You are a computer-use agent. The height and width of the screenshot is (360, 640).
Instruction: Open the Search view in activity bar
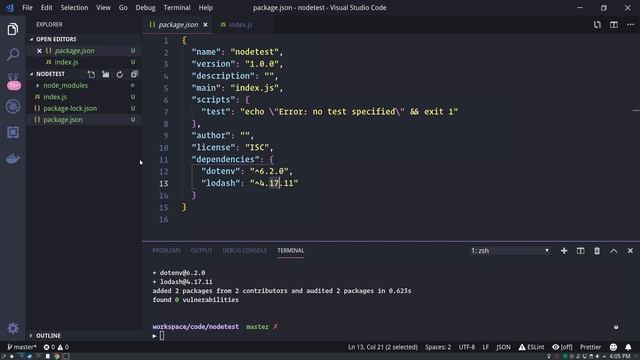[13, 54]
